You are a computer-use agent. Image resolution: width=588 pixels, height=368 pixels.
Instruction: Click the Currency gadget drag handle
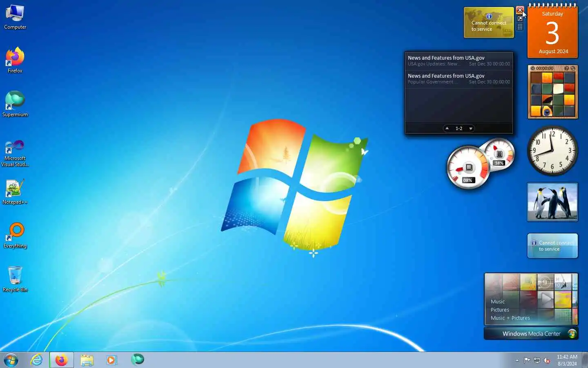520,27
